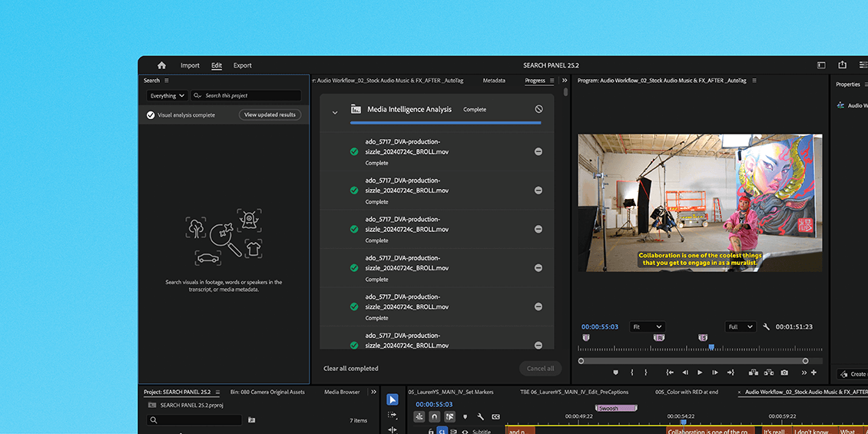Screen dimensions: 868x434
Task: Open the Search panel menu icon
Action: coord(167,80)
